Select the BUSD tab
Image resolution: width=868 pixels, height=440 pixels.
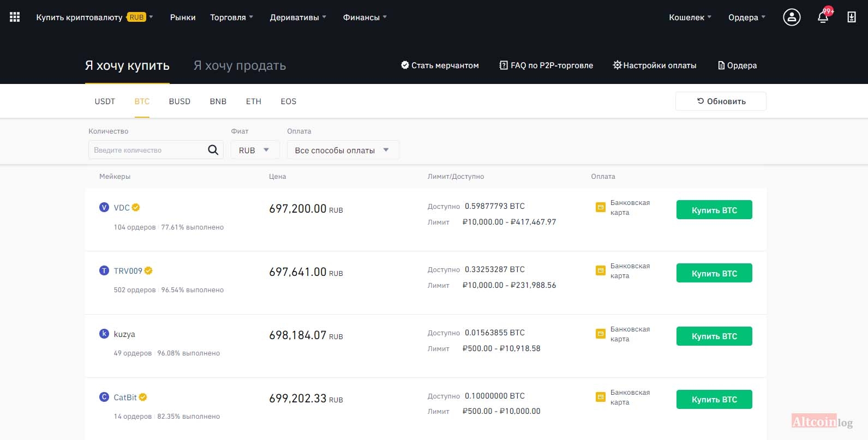click(x=179, y=101)
